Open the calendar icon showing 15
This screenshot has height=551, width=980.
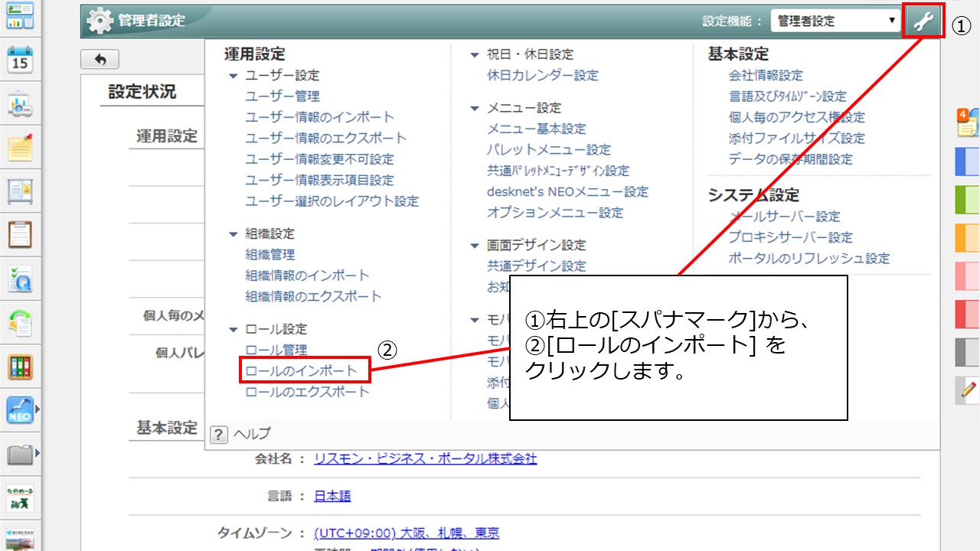click(20, 60)
